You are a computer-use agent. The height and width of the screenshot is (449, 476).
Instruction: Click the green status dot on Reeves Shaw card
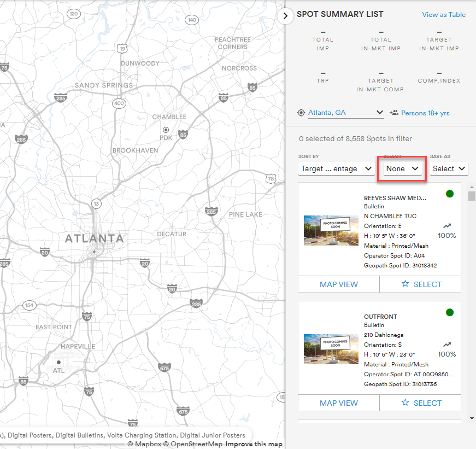(x=450, y=194)
